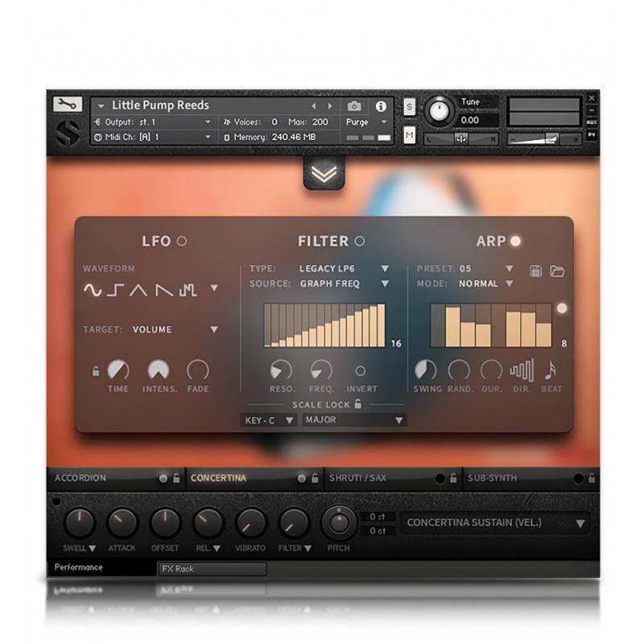Take a snapshot with the camera icon
This screenshot has width=644, height=644.
[354, 106]
